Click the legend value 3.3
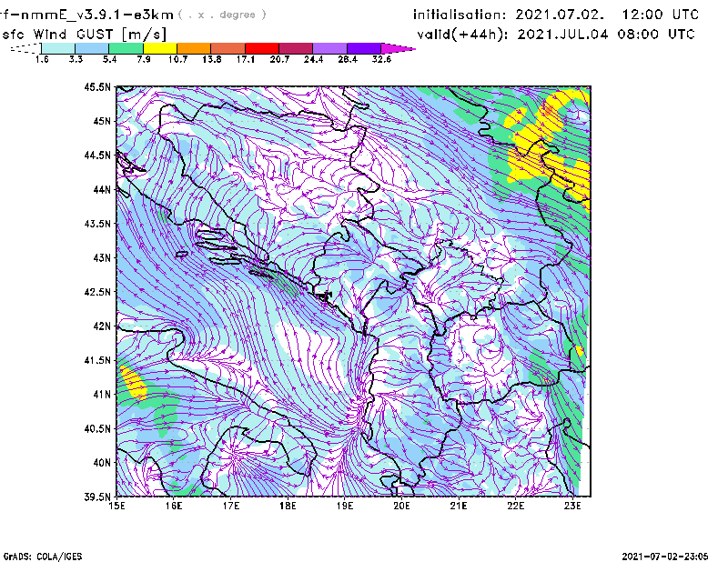The width and height of the screenshot is (728, 562). (x=76, y=59)
